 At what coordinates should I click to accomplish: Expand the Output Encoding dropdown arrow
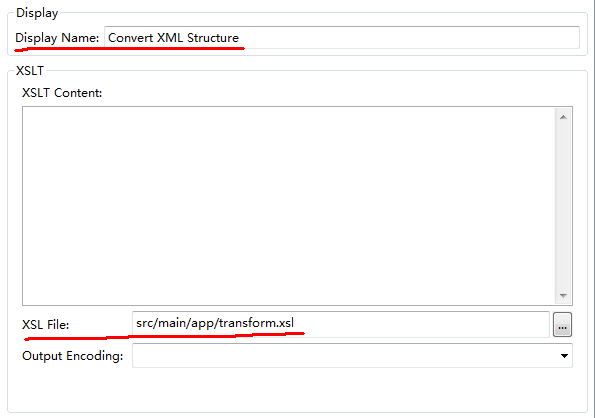(x=564, y=356)
